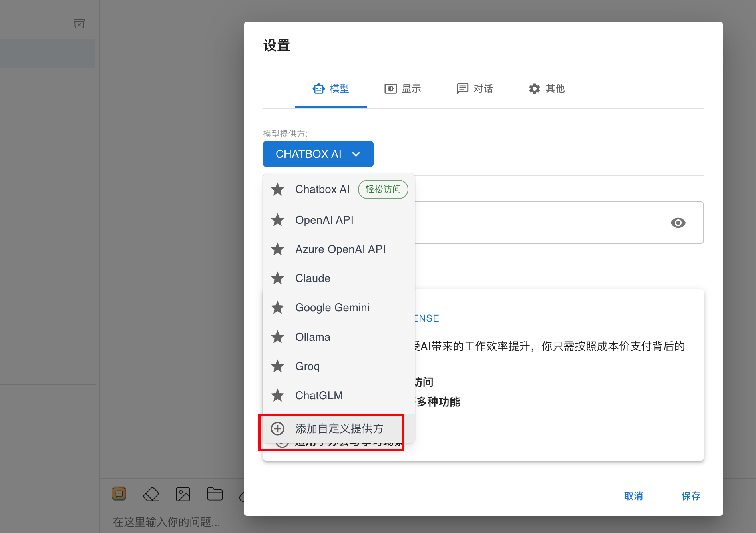This screenshot has width=756, height=533.
Task: Click 添加自定义提供方 option
Action: click(x=339, y=428)
